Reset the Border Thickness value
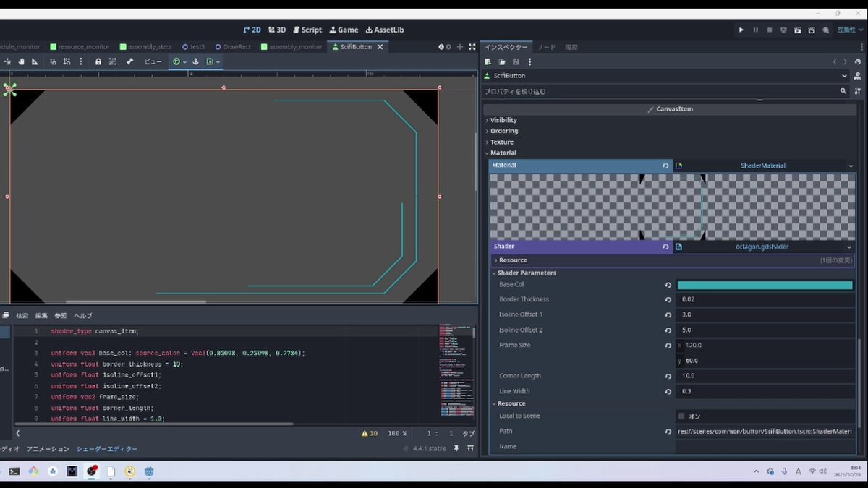 pos(668,299)
